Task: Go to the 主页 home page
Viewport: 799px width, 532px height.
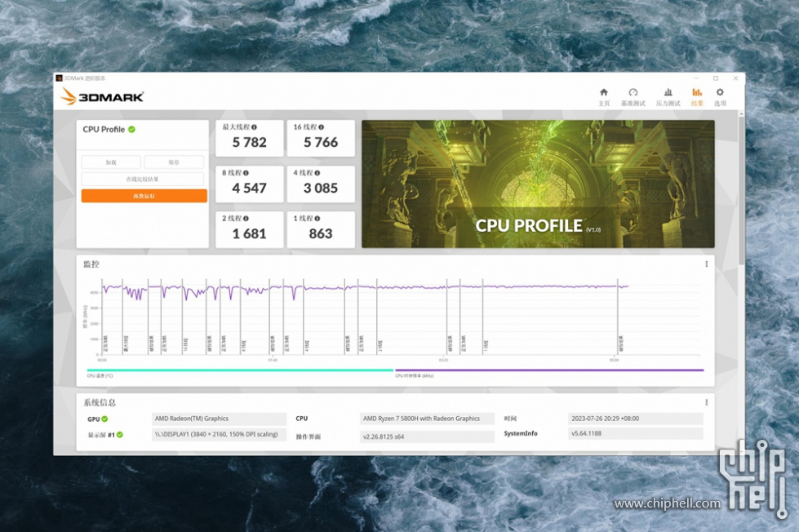Action: click(604, 97)
